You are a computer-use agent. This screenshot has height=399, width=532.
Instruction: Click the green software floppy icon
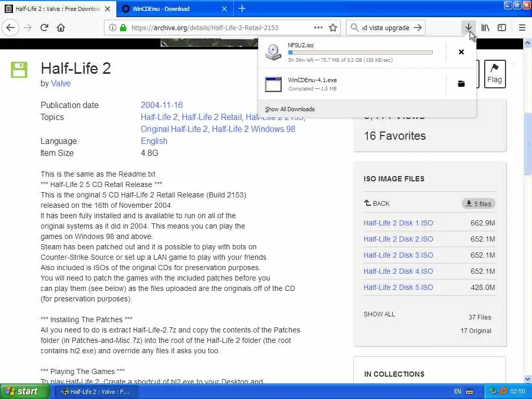point(19,70)
